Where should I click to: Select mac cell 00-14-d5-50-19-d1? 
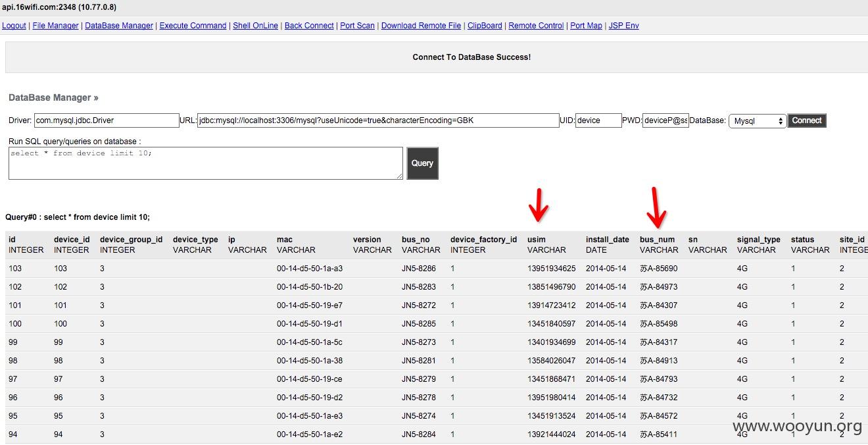click(310, 324)
